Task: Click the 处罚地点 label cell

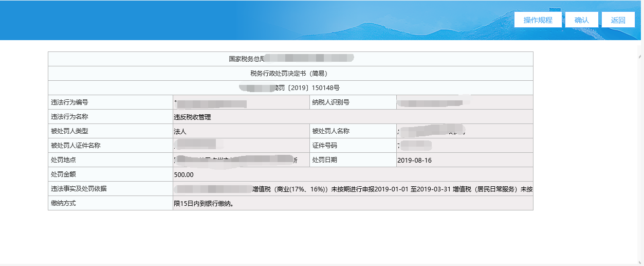Action: click(x=60, y=160)
